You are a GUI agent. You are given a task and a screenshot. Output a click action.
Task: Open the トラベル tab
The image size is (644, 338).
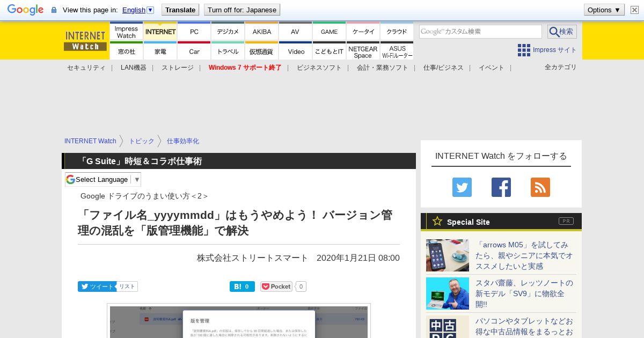pos(228,51)
